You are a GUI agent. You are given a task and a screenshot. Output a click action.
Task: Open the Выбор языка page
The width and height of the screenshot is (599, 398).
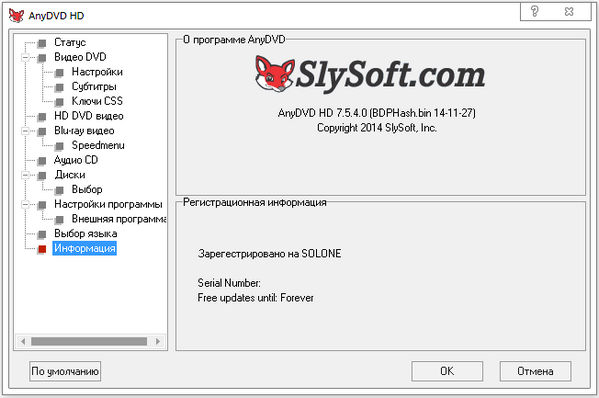86,233
